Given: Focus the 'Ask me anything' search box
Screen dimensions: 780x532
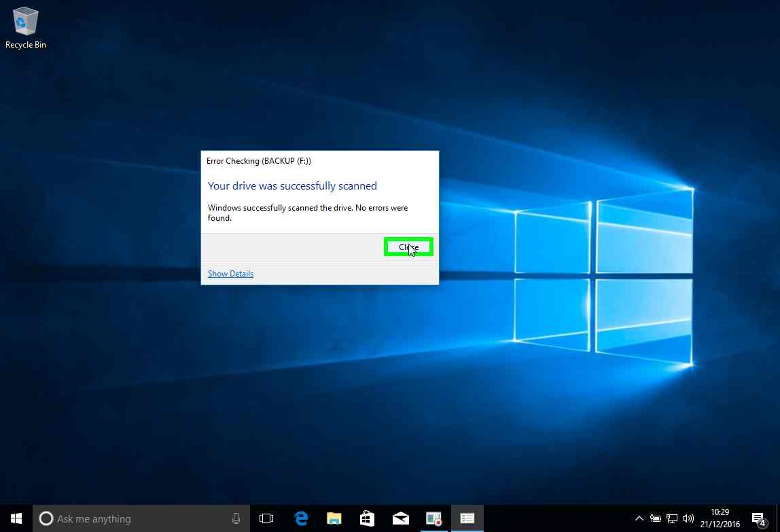Looking at the screenshot, I should tap(141, 518).
